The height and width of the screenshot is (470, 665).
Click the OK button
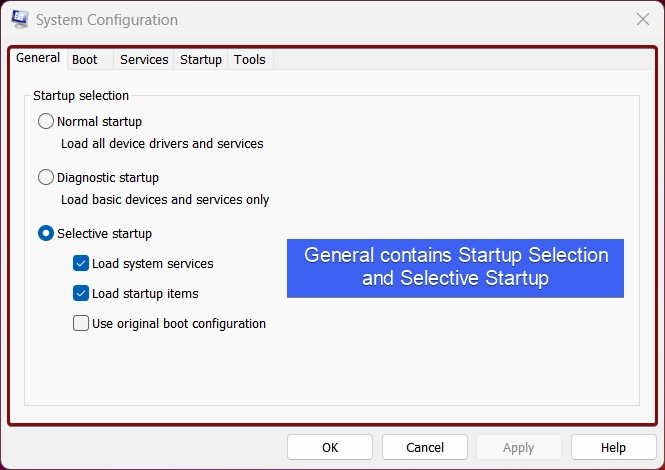pos(330,447)
